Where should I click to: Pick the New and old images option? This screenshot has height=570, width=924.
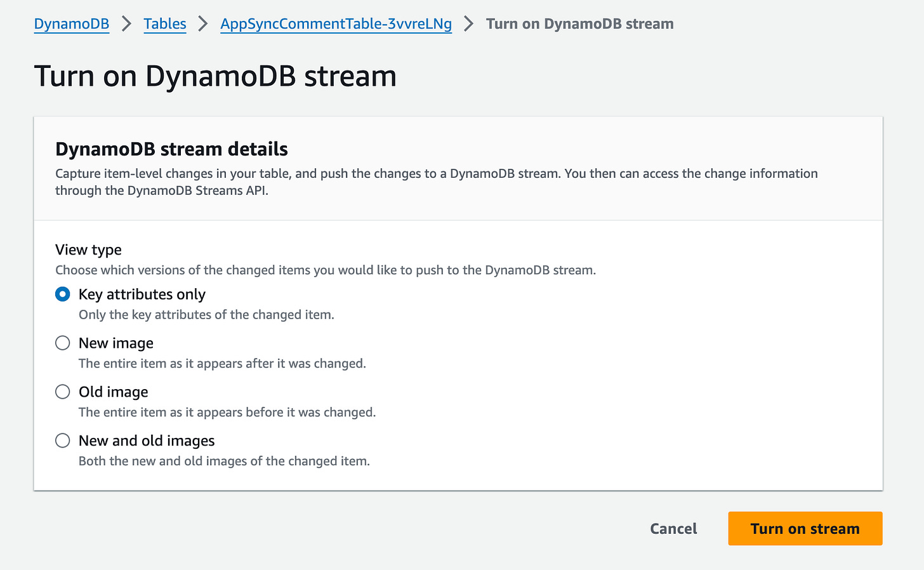[x=62, y=441]
